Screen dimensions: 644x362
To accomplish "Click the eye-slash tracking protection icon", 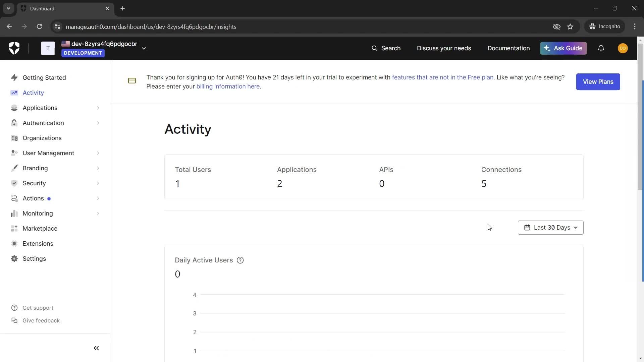I will pos(556,26).
